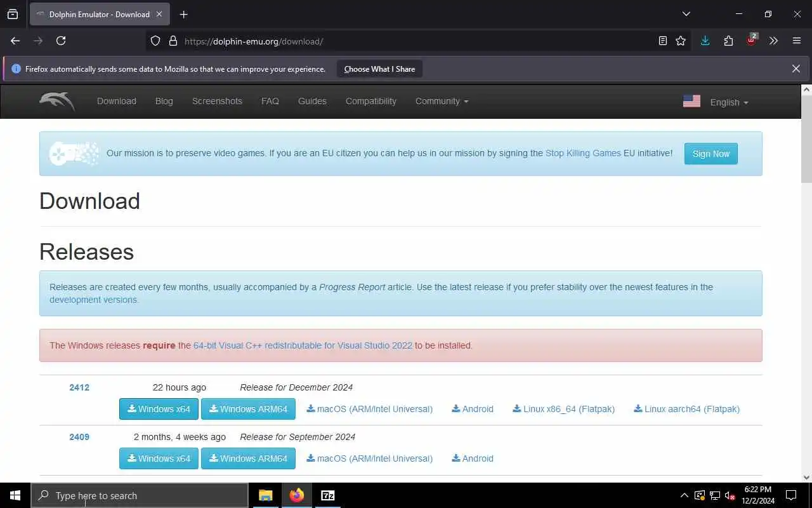Open release 2409 version link
The height and width of the screenshot is (508, 812).
[79, 437]
